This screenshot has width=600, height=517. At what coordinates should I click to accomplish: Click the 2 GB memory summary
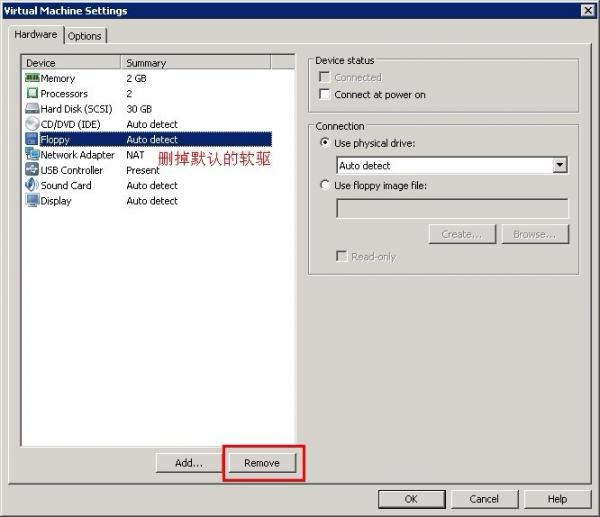point(137,78)
